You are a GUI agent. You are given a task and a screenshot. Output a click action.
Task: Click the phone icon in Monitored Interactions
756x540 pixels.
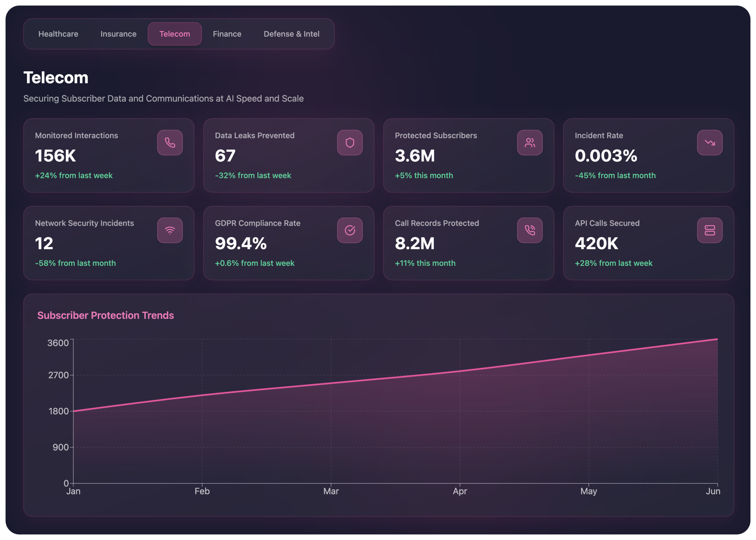coord(170,143)
